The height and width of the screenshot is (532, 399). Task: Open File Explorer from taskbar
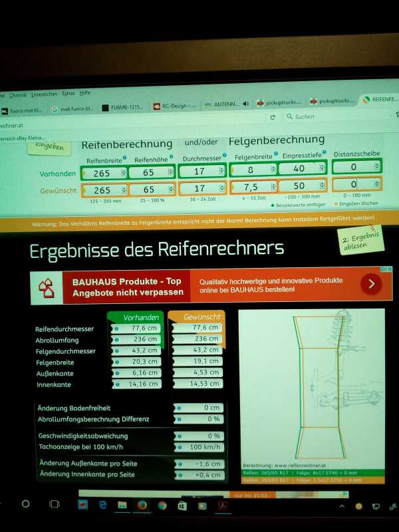pyautogui.click(x=122, y=505)
